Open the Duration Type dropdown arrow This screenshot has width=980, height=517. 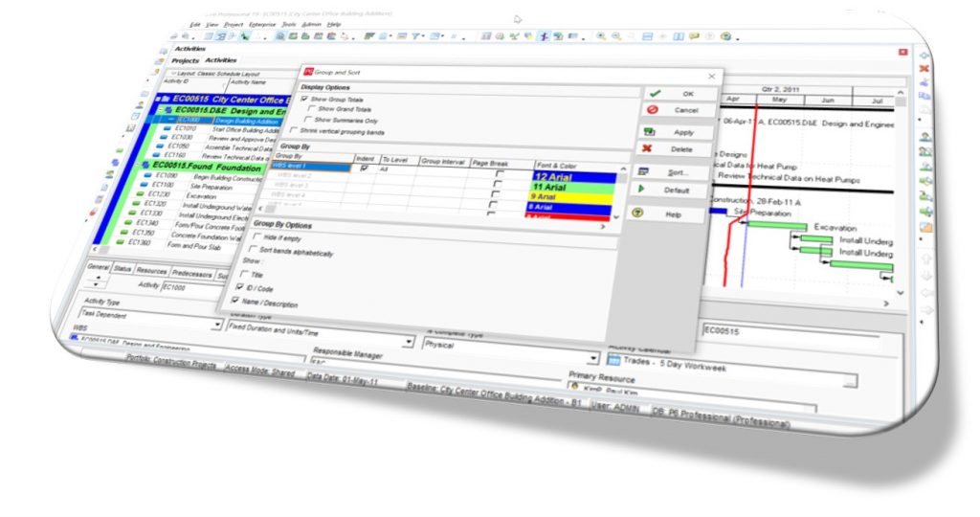(x=408, y=342)
